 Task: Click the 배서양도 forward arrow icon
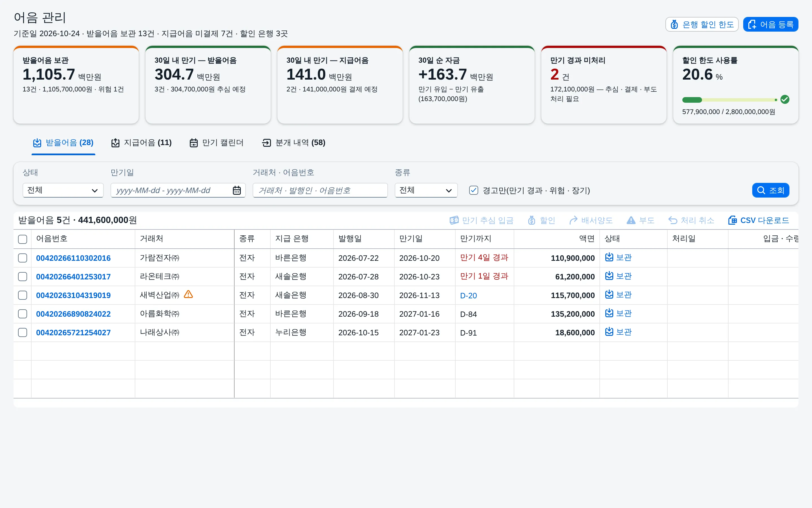pos(573,220)
